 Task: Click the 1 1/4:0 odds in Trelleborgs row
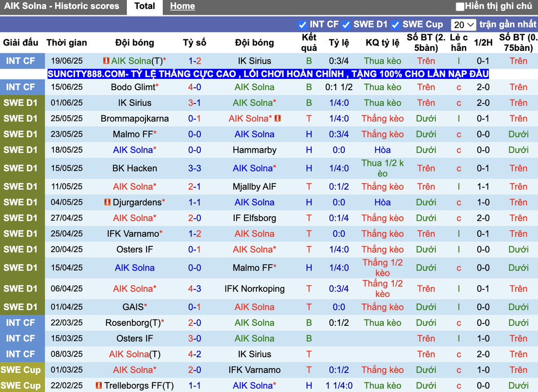point(339,386)
